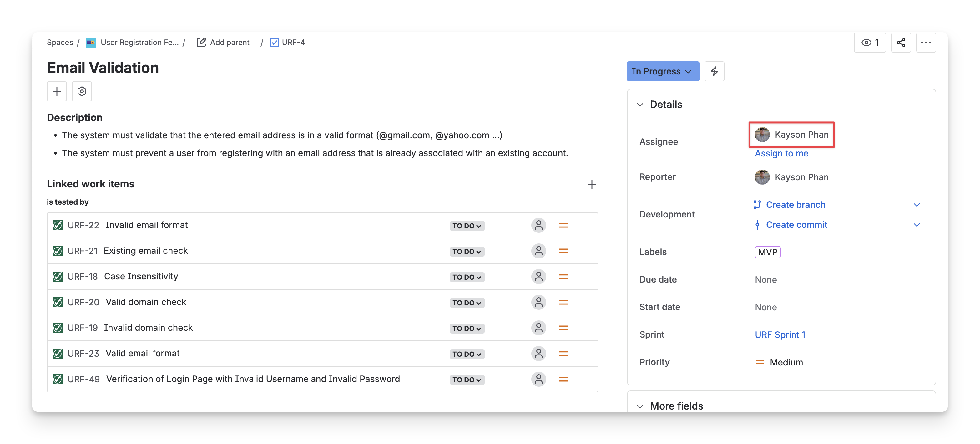Add a linked work item with plus icon

point(591,185)
